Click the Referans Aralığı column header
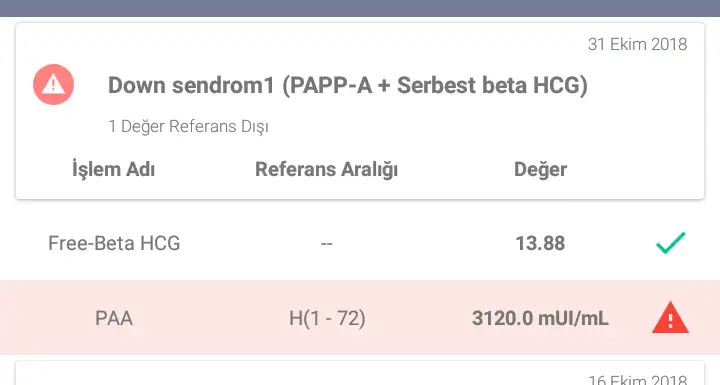The width and height of the screenshot is (720, 385). [x=326, y=169]
